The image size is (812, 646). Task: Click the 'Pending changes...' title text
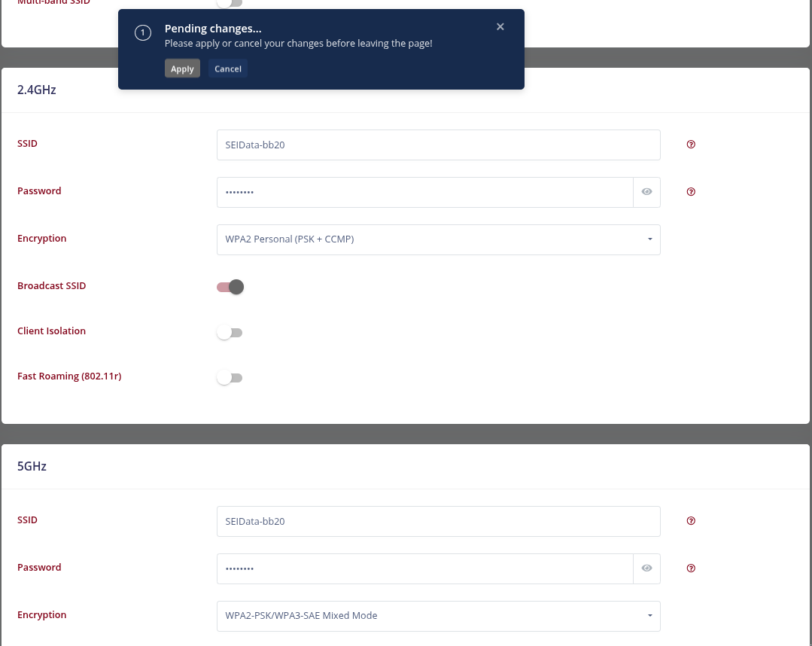(213, 29)
